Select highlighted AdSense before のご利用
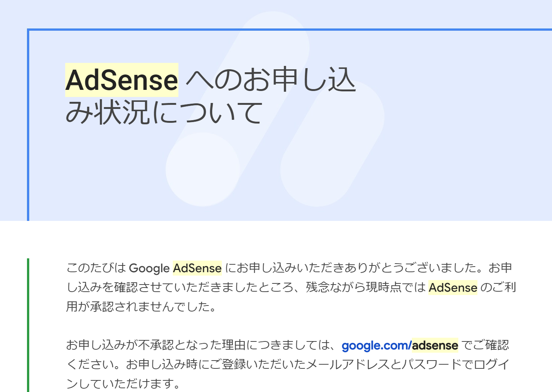Screen dimensions: 552x392 click(x=453, y=288)
